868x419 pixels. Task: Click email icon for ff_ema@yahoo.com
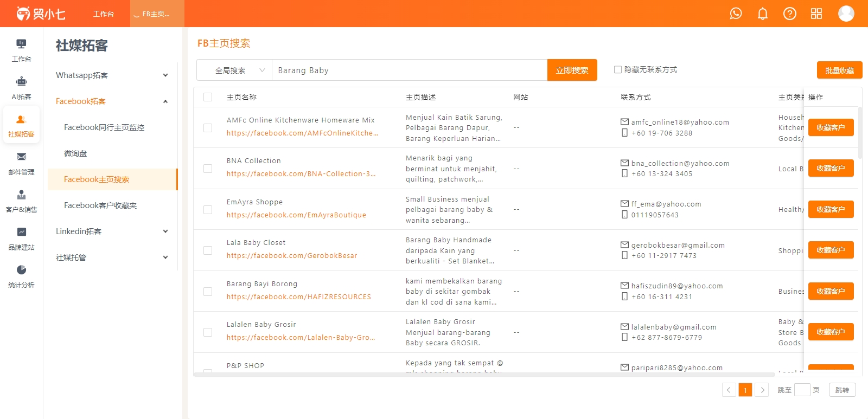pos(624,204)
